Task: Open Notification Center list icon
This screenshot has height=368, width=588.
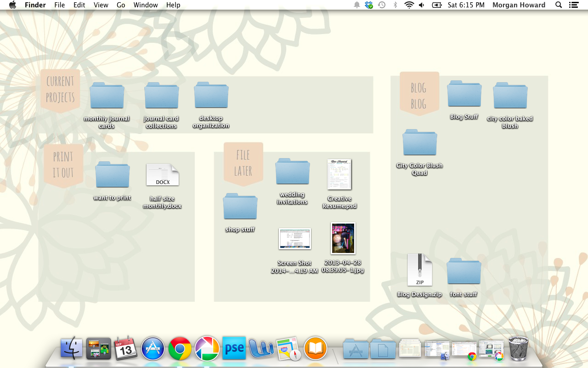Action: 573,5
